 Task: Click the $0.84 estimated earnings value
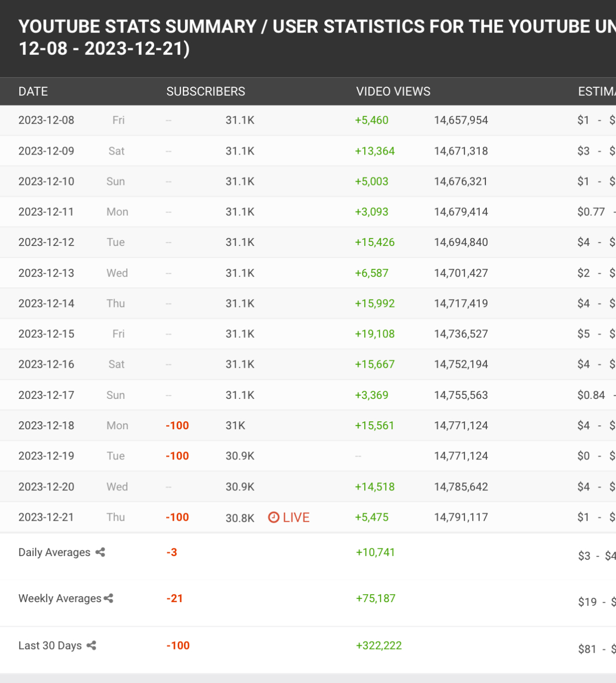pos(591,395)
